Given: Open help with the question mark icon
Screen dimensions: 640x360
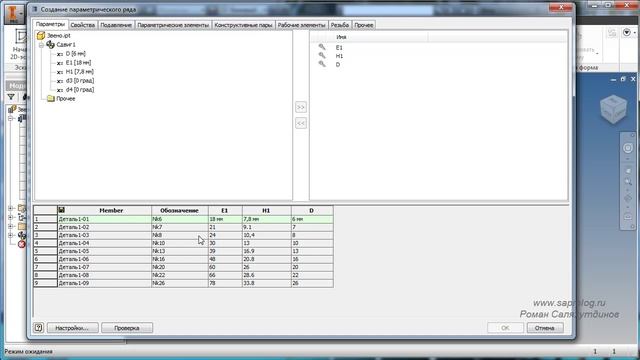Looking at the screenshot, I should click(x=38, y=327).
